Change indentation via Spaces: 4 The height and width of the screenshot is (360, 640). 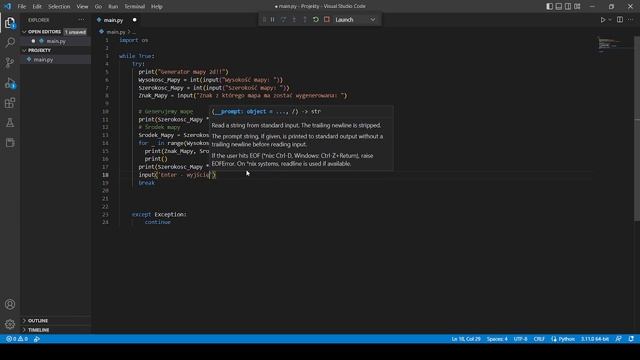click(x=497, y=339)
